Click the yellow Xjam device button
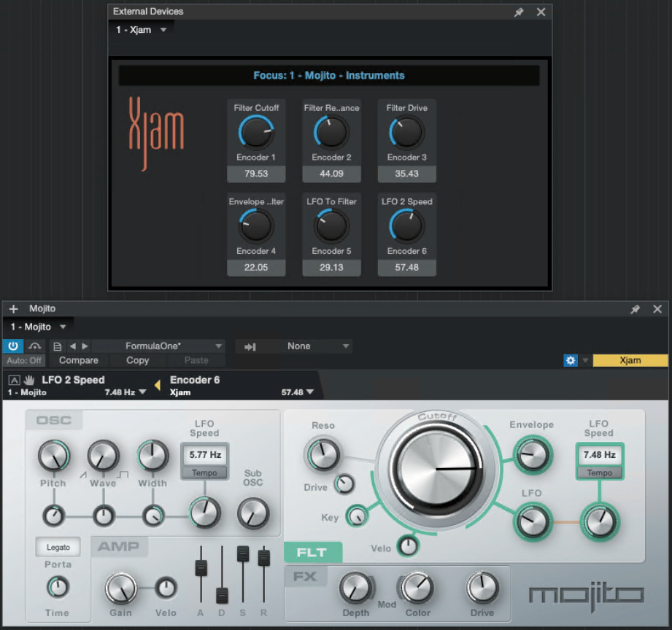Viewport: 672px width, 630px height. [630, 361]
